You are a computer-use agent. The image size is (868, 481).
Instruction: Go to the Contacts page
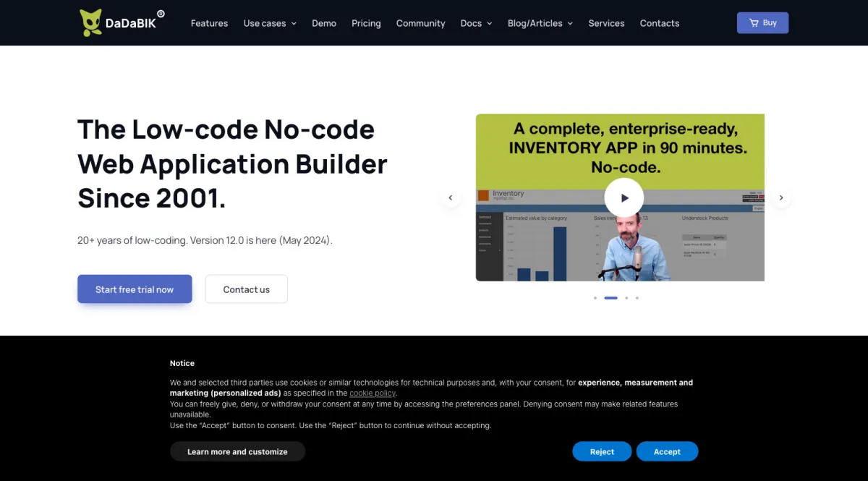coord(660,23)
